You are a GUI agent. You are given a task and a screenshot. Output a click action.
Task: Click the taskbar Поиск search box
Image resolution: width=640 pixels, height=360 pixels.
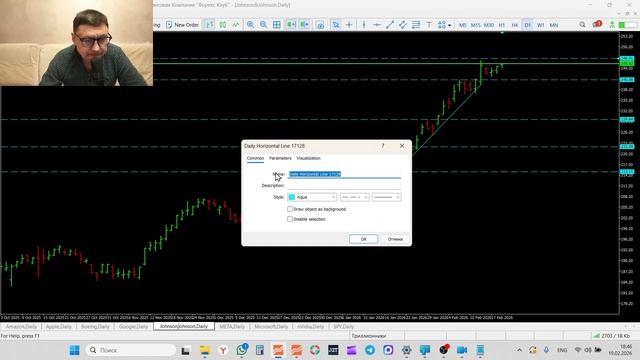point(131,350)
